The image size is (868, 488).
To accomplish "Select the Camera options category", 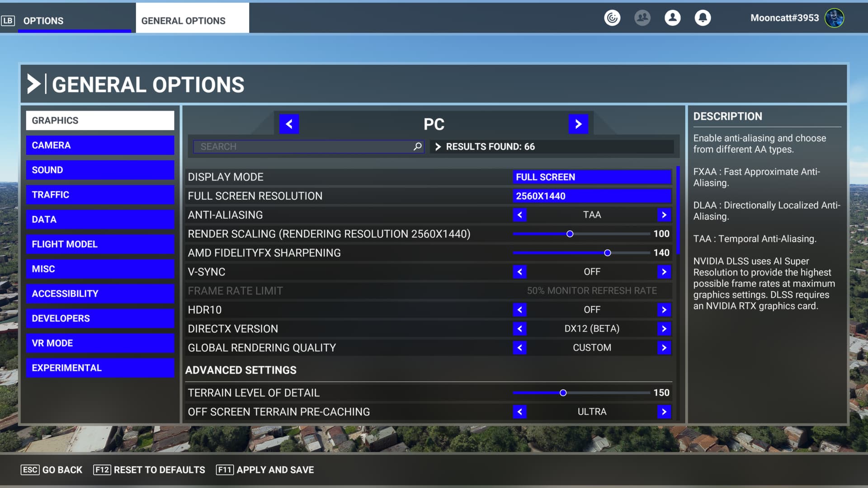I will coord(100,145).
